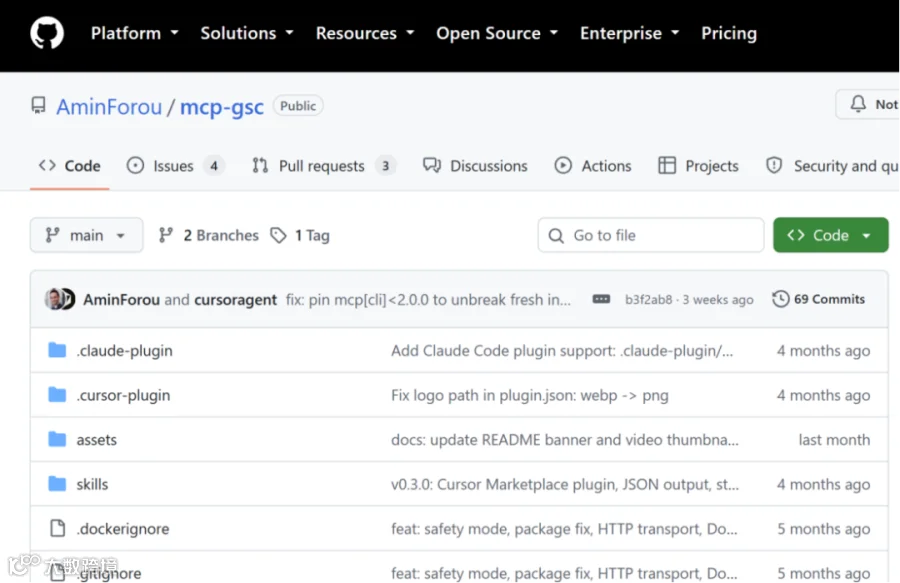Open commit 'v0.3.0: Cursor Marketplace plugin'
Screen dimensions: 900x583
pyautogui.click(x=565, y=484)
